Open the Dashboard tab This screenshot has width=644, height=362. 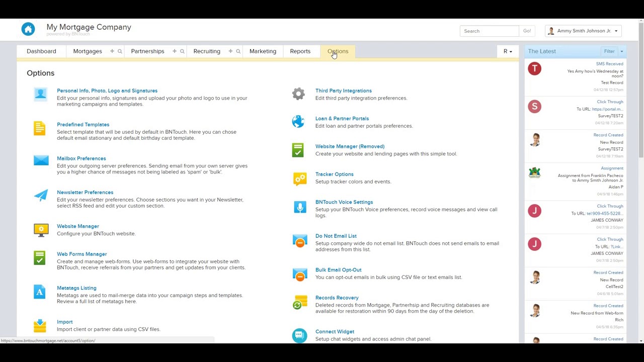click(41, 51)
